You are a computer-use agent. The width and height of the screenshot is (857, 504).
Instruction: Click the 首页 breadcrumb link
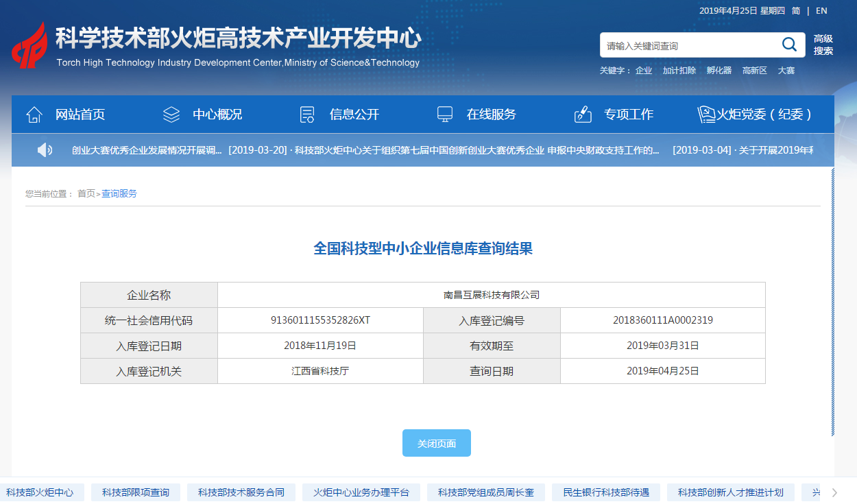[x=86, y=194]
